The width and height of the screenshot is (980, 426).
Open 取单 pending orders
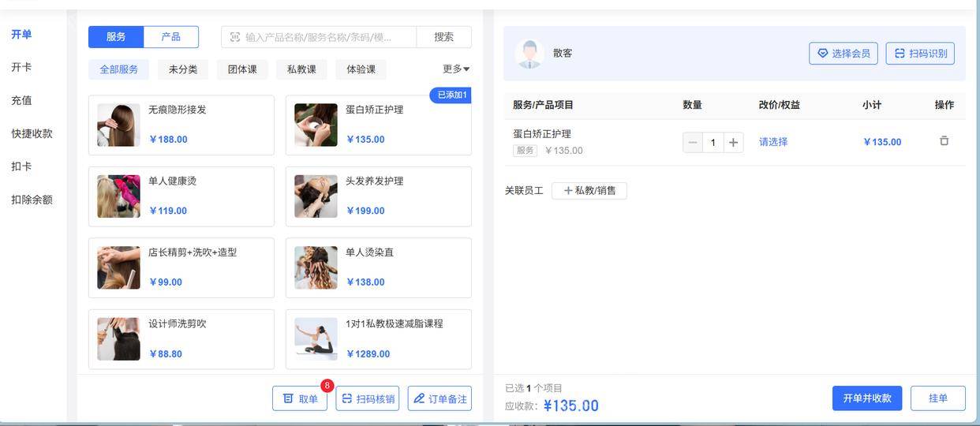(300, 398)
